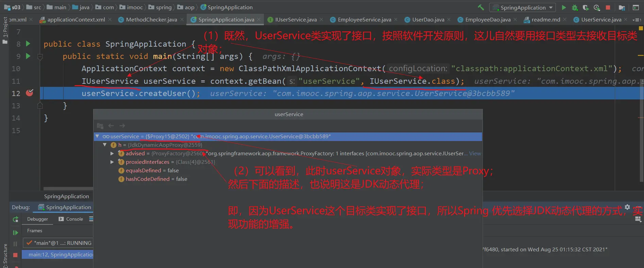Start debugging with the bug icon
The width and height of the screenshot is (644, 268).
pyautogui.click(x=575, y=7)
